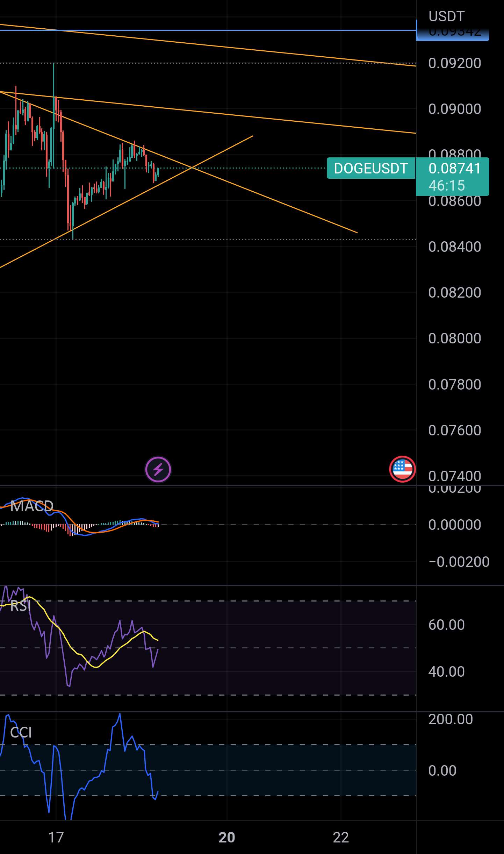The image size is (504, 854).
Task: Click the 0.08400 price axis label
Action: point(455,247)
